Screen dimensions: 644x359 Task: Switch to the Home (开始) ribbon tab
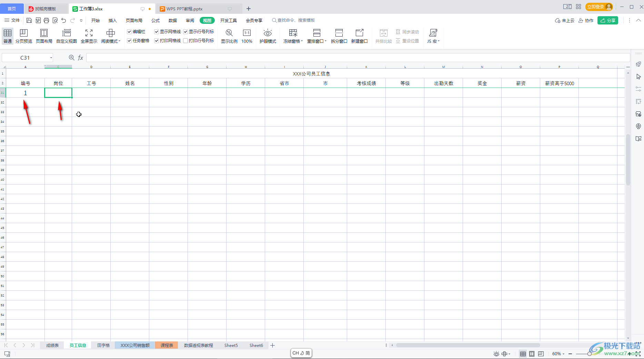[x=95, y=20]
